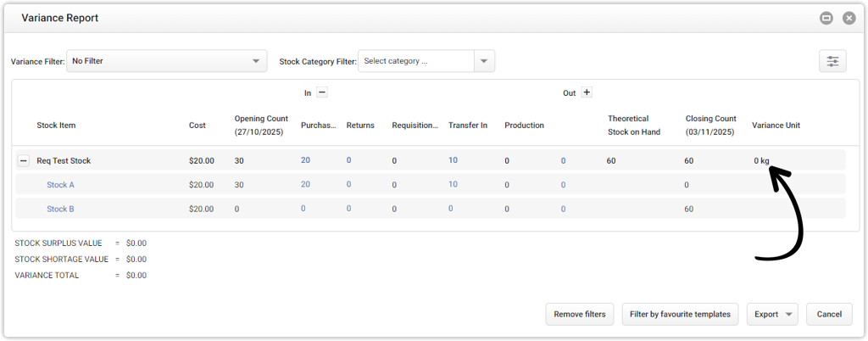The height and width of the screenshot is (341, 868).
Task: Open the Stock B item link
Action: (60, 209)
